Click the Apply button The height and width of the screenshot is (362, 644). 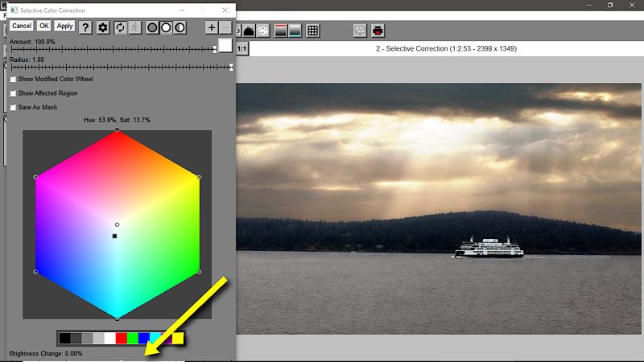[64, 27]
